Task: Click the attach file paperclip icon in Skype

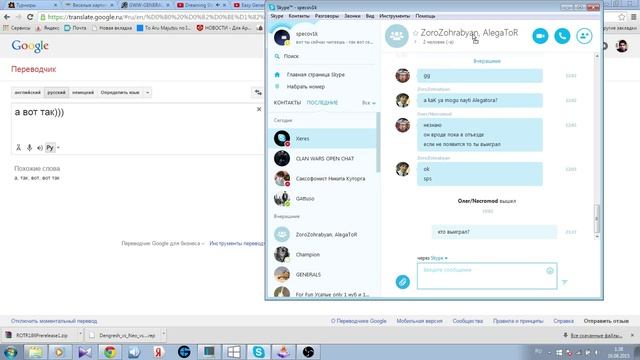Action: click(x=402, y=282)
